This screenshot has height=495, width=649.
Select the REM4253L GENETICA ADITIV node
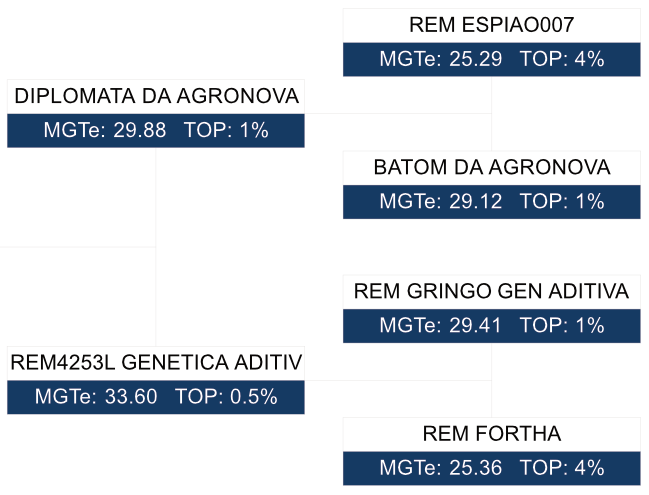pyautogui.click(x=156, y=362)
